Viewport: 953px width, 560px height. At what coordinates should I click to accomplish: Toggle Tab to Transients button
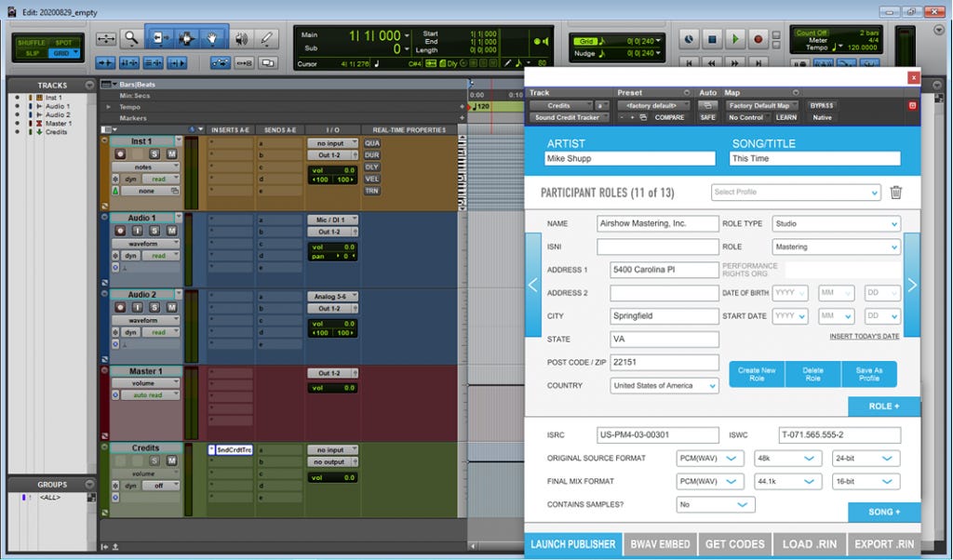pos(105,62)
